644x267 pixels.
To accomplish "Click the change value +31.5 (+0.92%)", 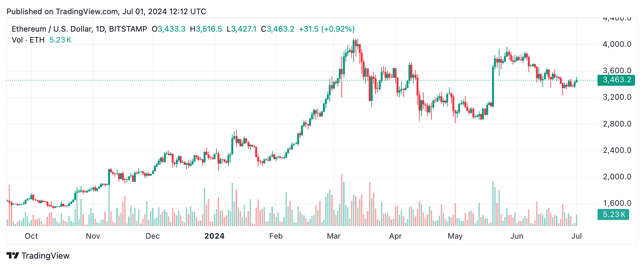I will coord(327,29).
